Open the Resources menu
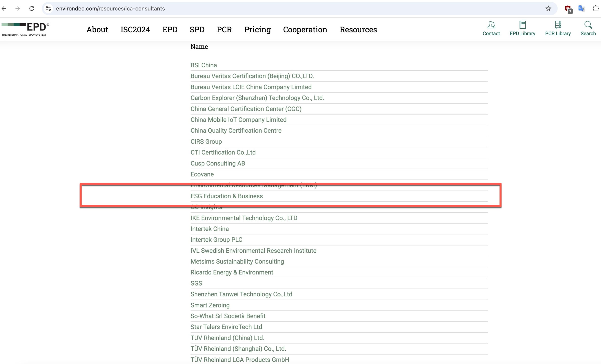The image size is (601, 364). click(x=358, y=30)
